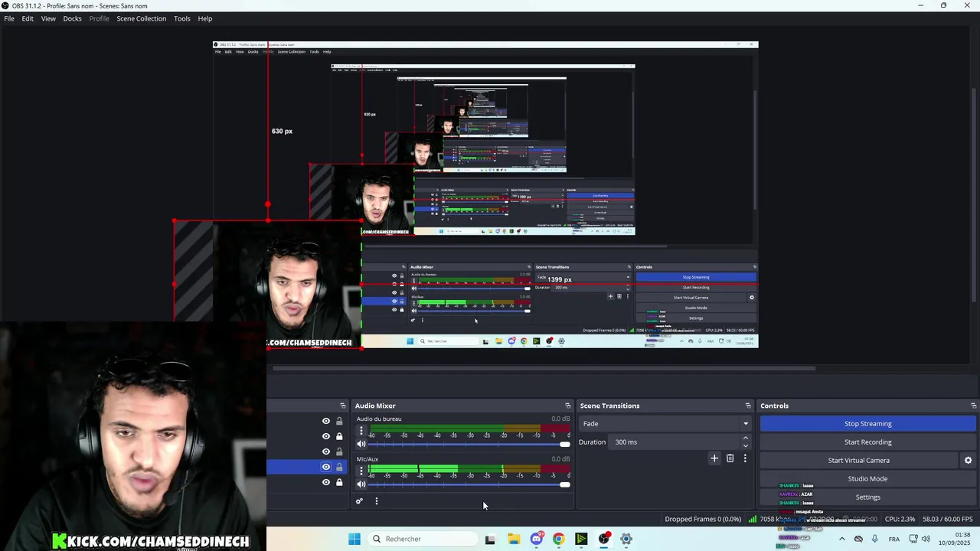This screenshot has width=980, height=551.
Task: Click the taskbar Rechercher search box
Action: point(424,539)
